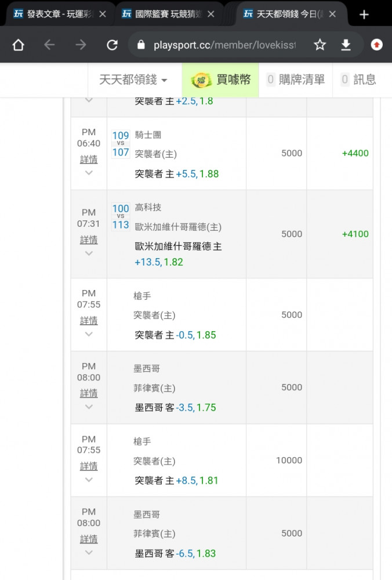
Task: Open the 天天都領錢 dropdown menu
Action: click(x=133, y=80)
